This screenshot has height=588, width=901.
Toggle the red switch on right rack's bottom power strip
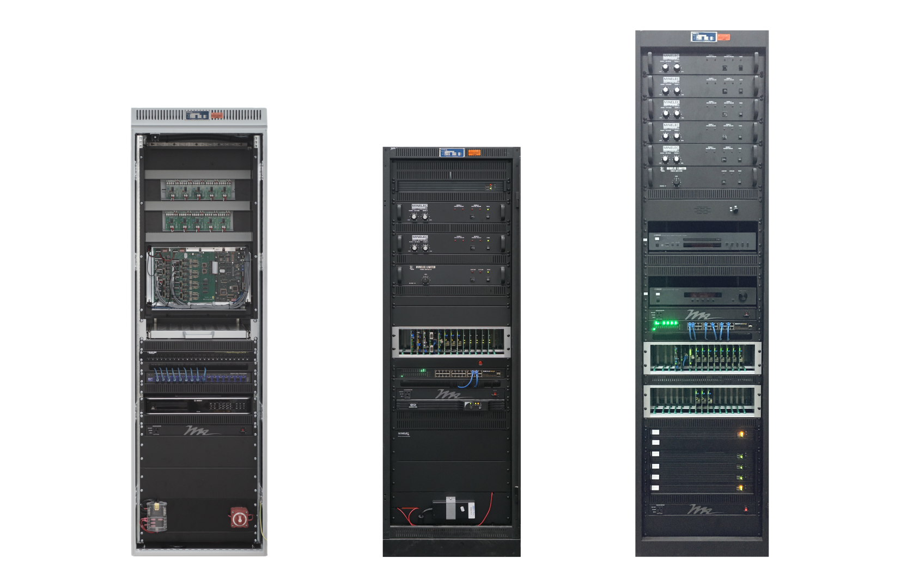(746, 509)
